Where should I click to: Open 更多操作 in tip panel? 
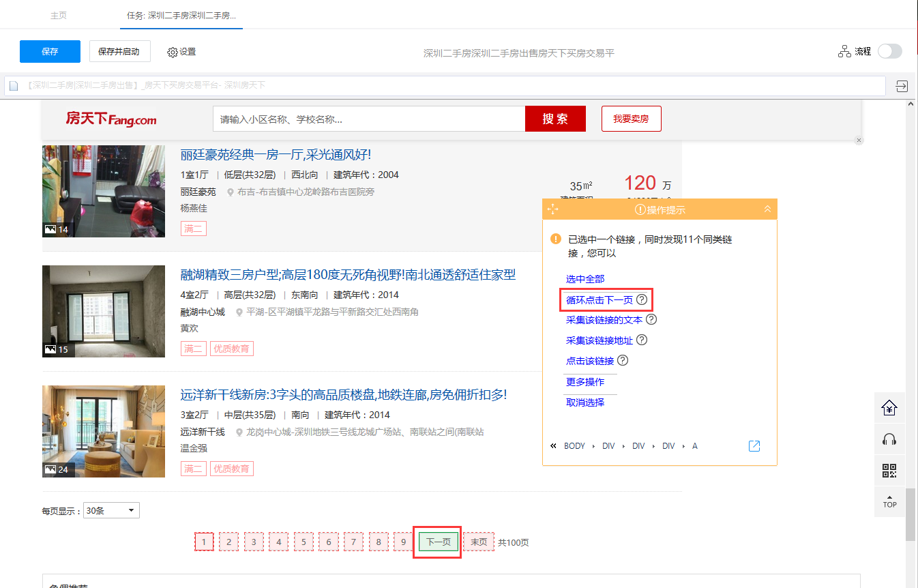click(585, 382)
